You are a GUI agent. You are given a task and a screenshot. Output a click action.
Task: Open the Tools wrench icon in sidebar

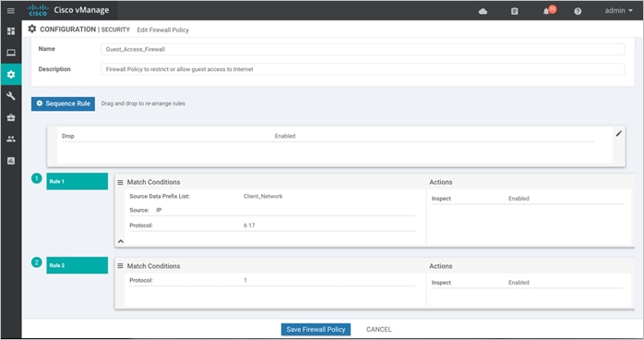(x=11, y=96)
